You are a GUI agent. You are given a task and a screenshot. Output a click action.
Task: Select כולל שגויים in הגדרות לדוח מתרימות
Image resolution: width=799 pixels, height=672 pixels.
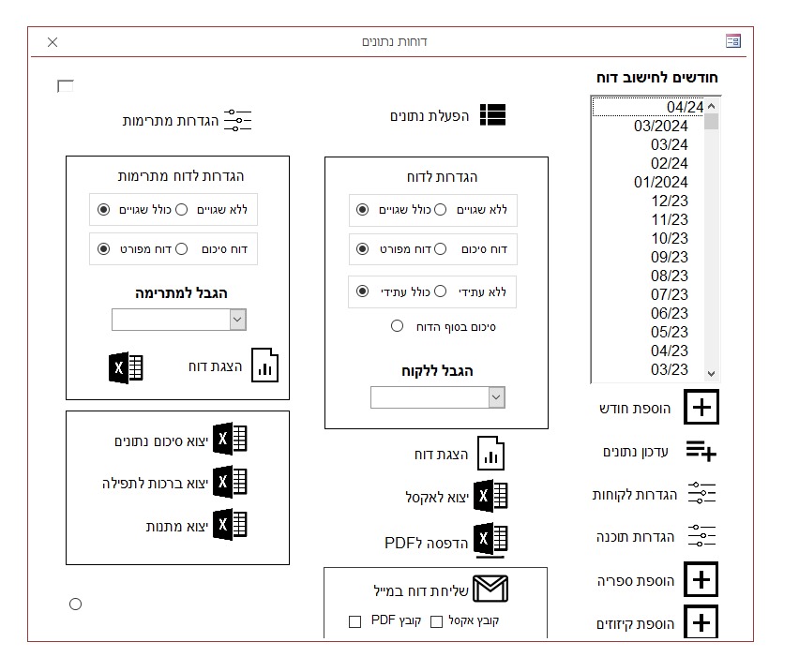[103, 210]
